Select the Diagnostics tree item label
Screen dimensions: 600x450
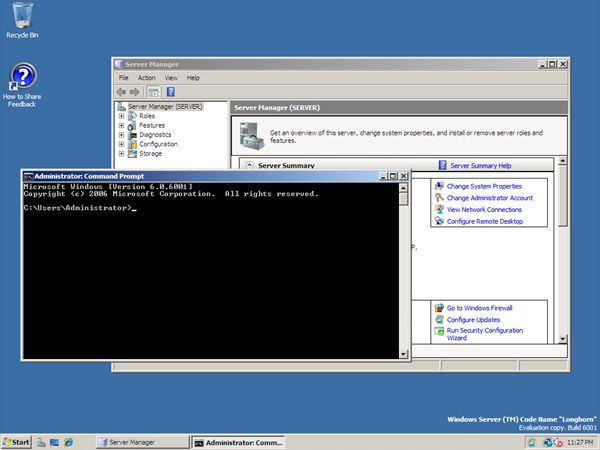coord(155,135)
